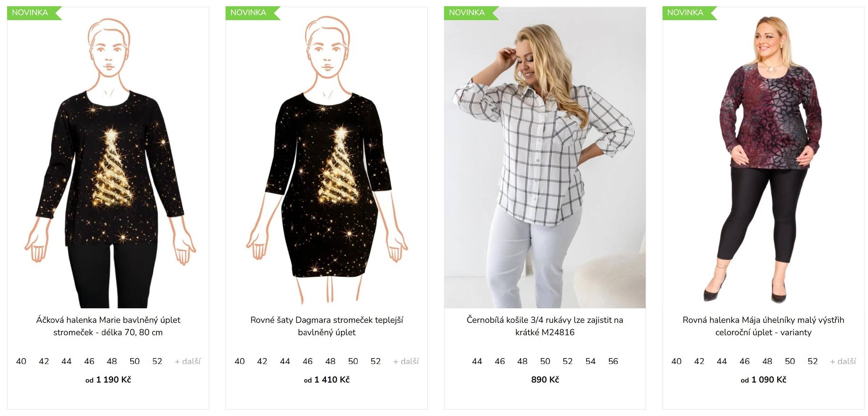This screenshot has height=416, width=868.
Task: Expand '+ další' sizes for Dagmara dress
Action: pyautogui.click(x=406, y=362)
